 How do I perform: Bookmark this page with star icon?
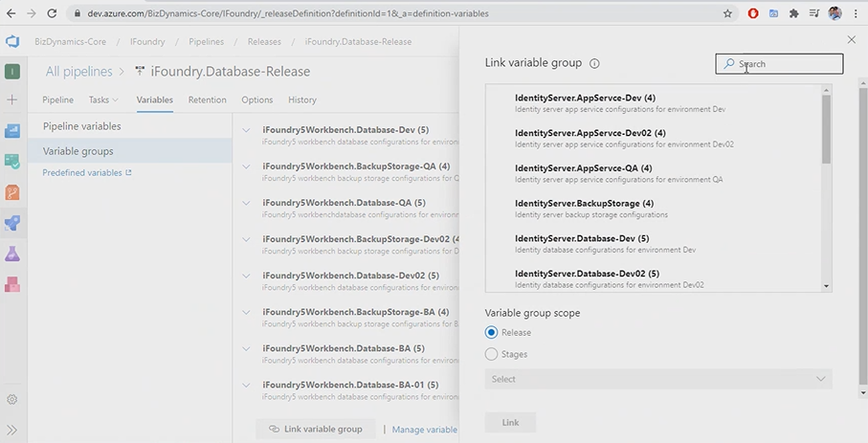[727, 13]
